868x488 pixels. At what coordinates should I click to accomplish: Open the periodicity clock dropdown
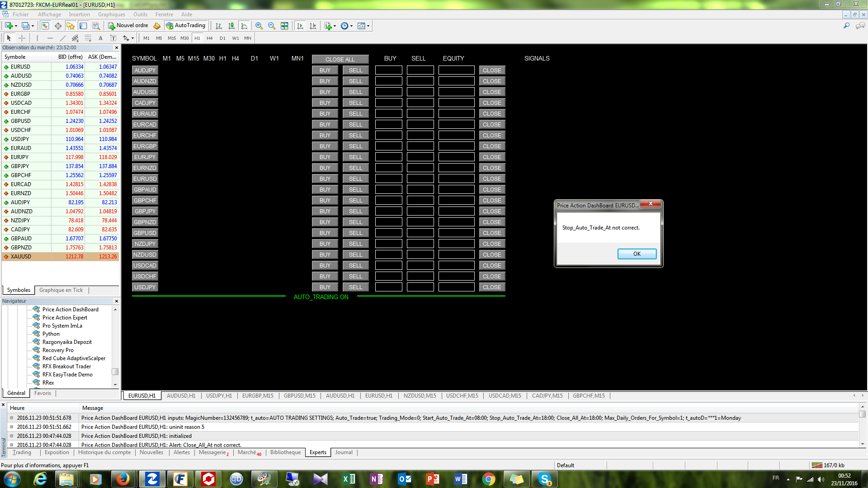coord(351,26)
